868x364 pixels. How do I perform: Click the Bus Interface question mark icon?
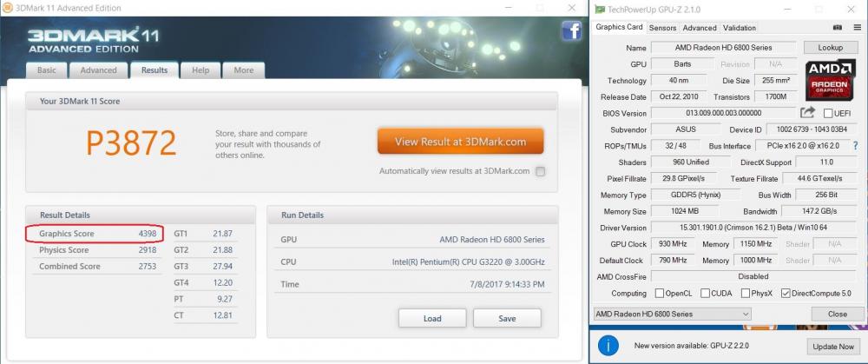(x=855, y=146)
